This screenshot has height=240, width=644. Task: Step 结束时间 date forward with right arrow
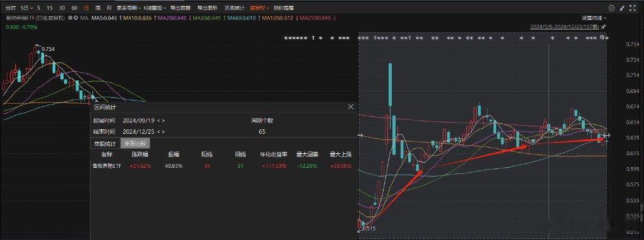pos(164,132)
